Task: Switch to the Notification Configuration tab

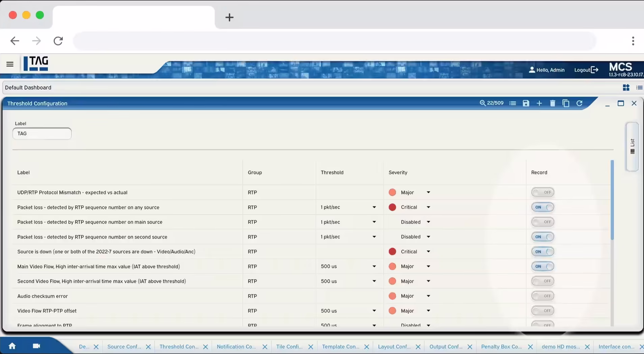Action: click(x=236, y=346)
